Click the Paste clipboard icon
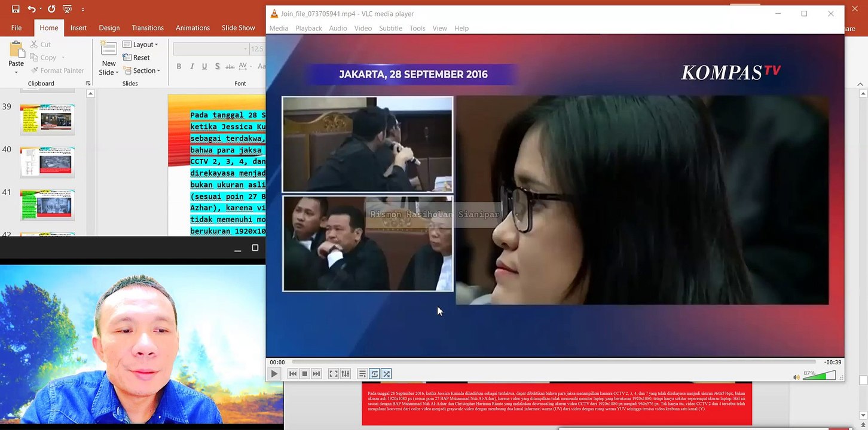 [16, 50]
